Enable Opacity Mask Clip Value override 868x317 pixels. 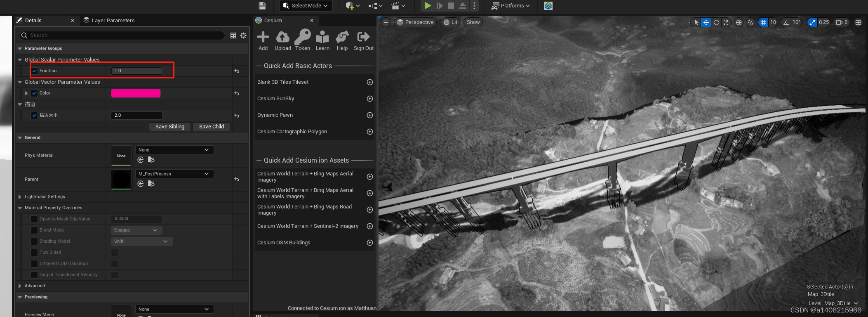click(x=34, y=219)
